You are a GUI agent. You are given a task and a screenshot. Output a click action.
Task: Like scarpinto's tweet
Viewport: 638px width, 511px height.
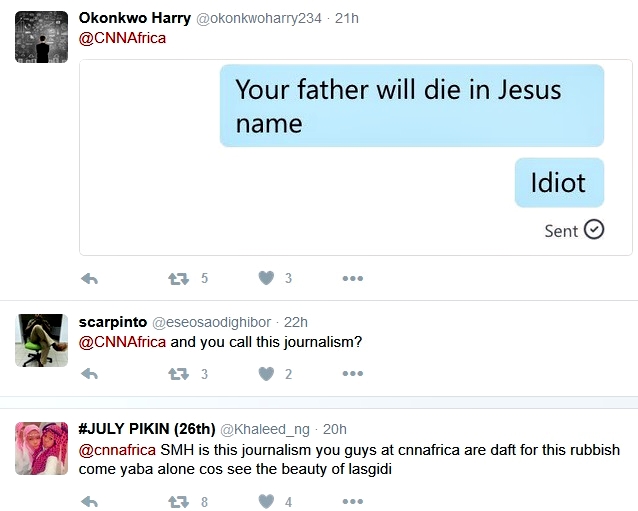266,374
